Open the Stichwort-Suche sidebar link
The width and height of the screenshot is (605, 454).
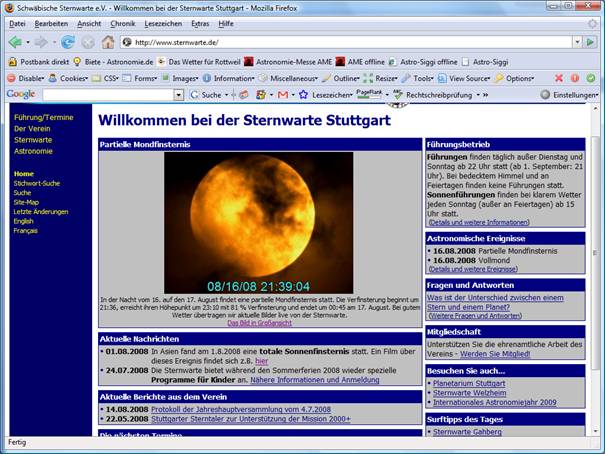[x=37, y=183]
